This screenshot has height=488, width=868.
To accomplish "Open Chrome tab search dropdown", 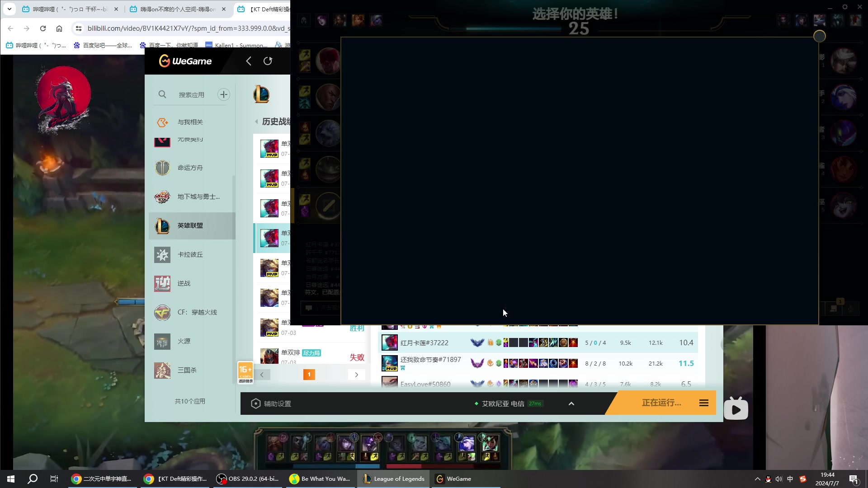I will 9,9.
